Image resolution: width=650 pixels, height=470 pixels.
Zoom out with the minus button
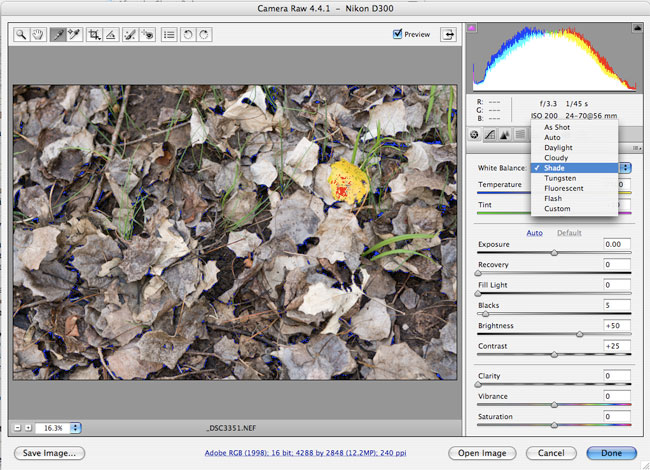(18, 428)
